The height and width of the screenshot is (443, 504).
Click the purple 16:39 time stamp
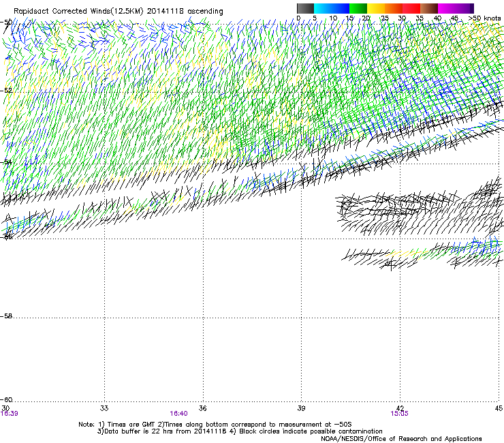point(10,414)
